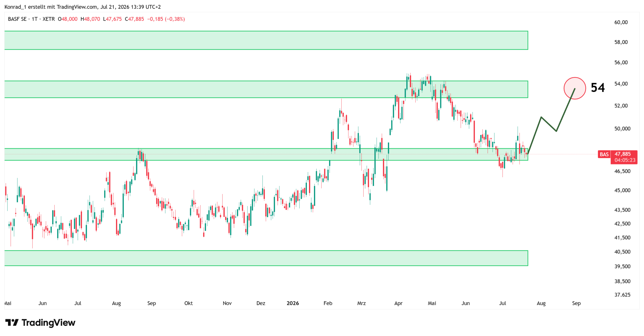Click the 45,000 price axis label

tap(622, 190)
